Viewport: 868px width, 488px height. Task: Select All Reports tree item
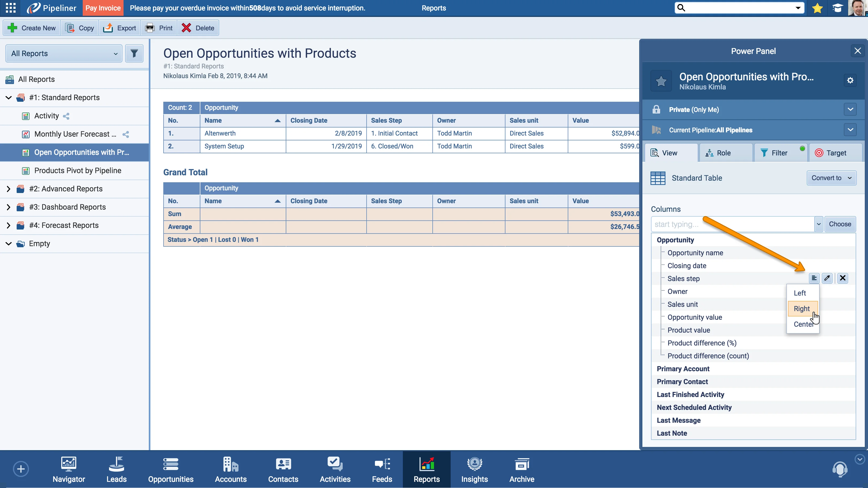(74, 79)
